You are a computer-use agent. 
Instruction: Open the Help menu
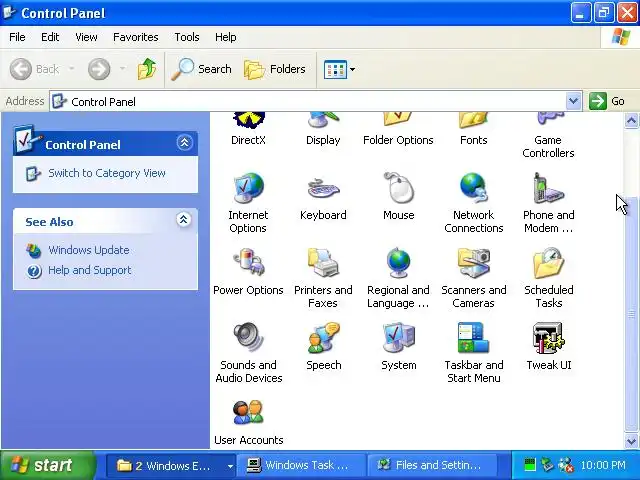tap(226, 37)
